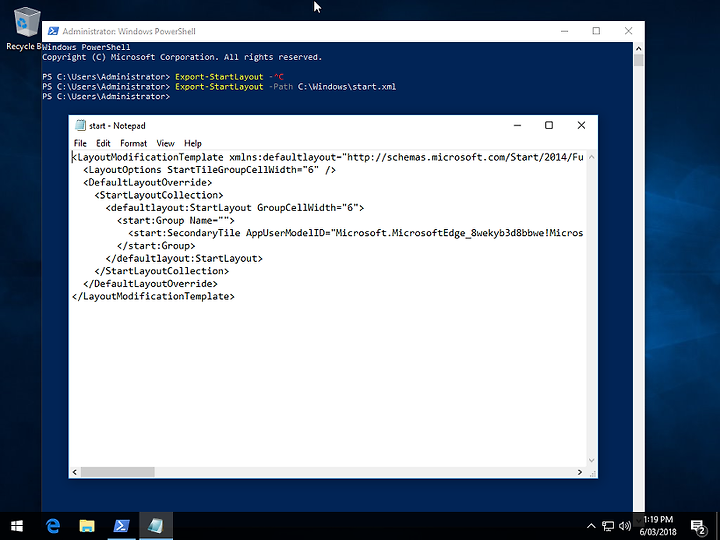Image resolution: width=720 pixels, height=540 pixels.
Task: Click Notepad vertical scrollbar down arrow
Action: [591, 461]
